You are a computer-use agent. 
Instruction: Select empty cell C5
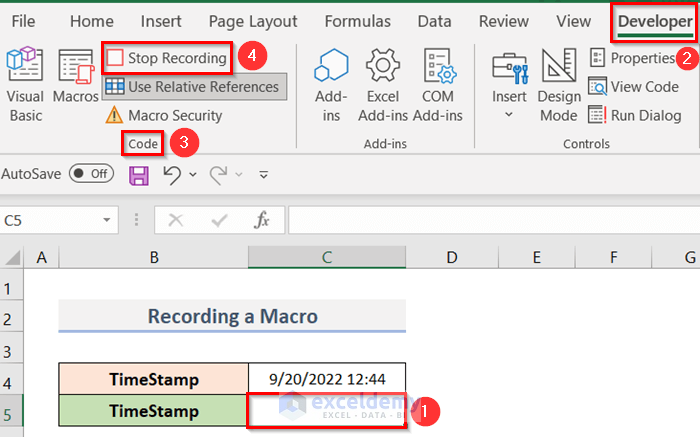(x=327, y=411)
